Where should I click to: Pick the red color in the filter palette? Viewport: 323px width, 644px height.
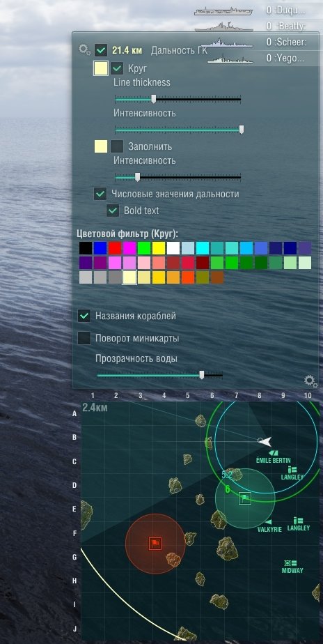click(115, 248)
